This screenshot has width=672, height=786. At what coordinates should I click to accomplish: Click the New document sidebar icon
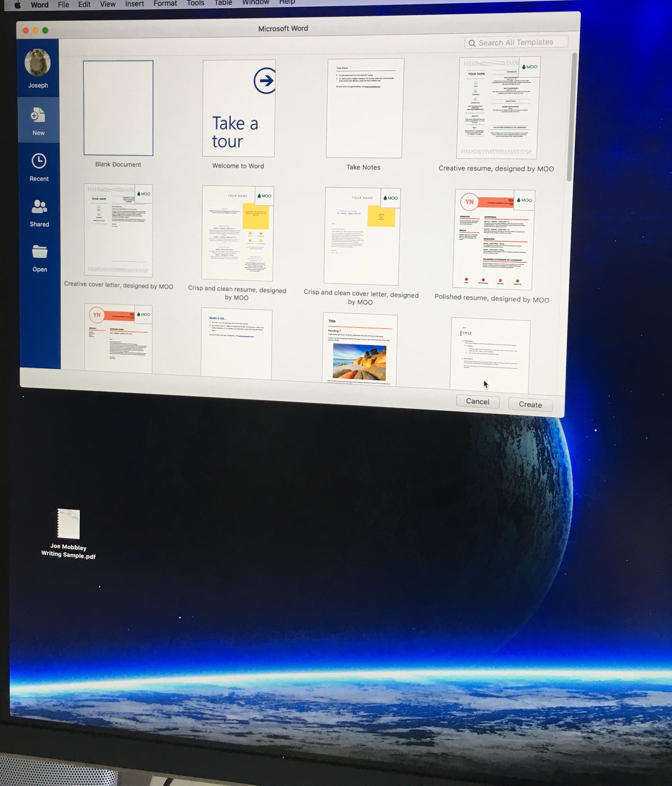click(37, 116)
